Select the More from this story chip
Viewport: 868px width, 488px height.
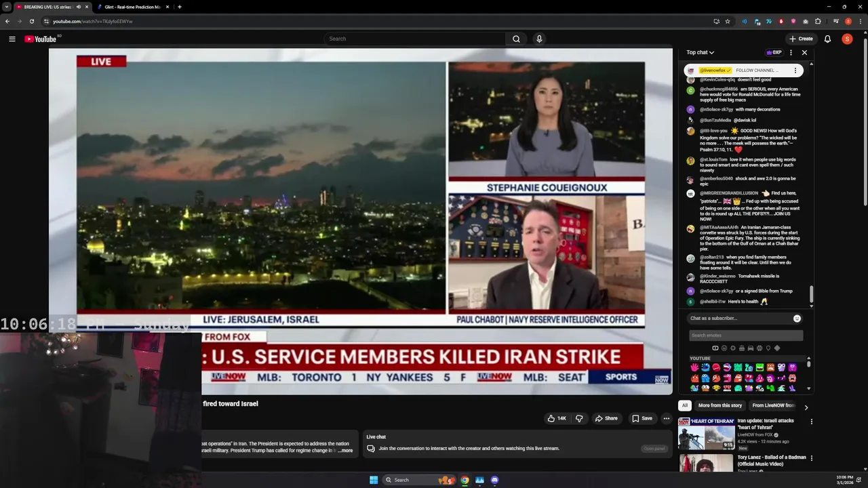point(720,405)
